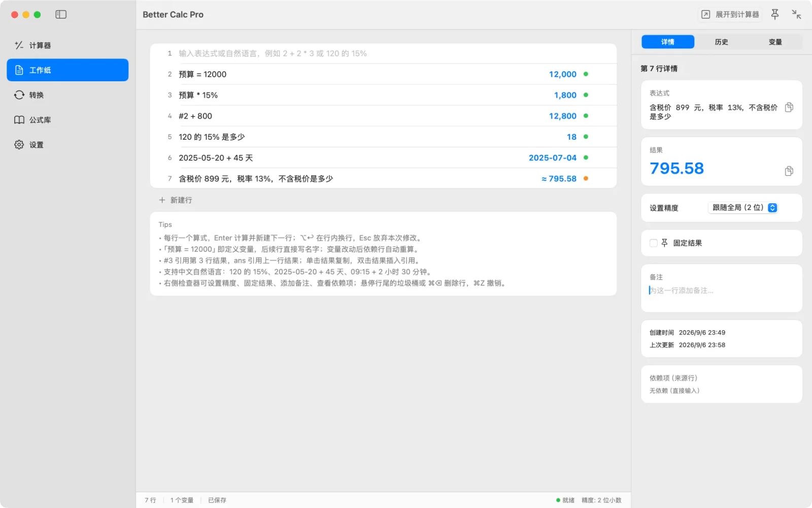This screenshot has width=812, height=508.
Task: Switch to the 变量 tab
Action: 775,42
